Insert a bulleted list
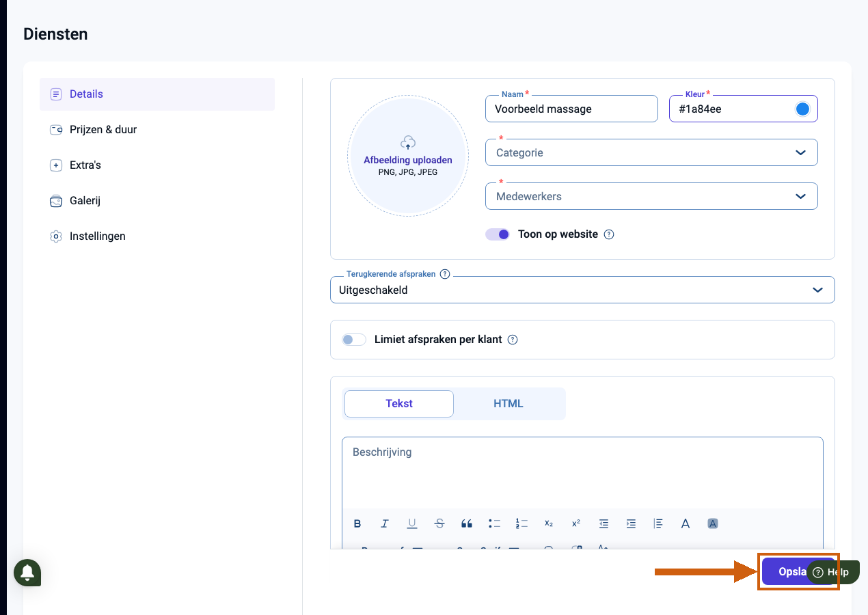The width and height of the screenshot is (868, 615). pos(494,524)
